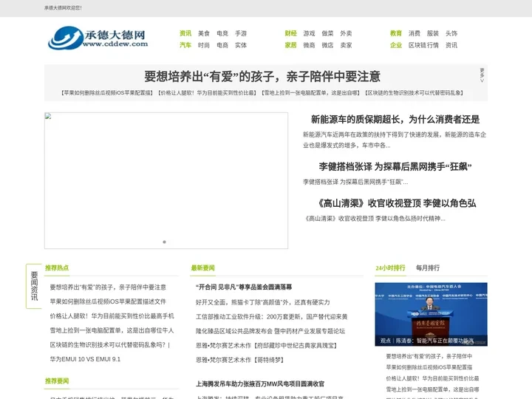Open the 陈清泰 智能汽车 video thumbnail

pyautogui.click(x=432, y=314)
